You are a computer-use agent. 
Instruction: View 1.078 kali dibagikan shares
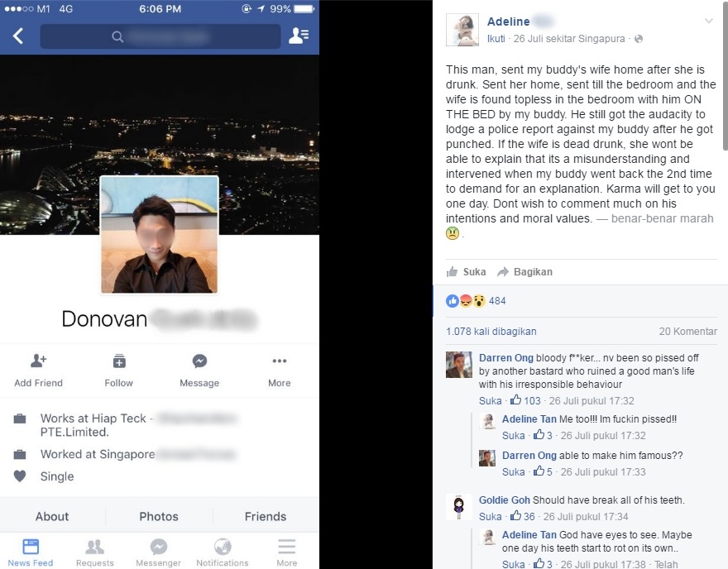point(491,332)
